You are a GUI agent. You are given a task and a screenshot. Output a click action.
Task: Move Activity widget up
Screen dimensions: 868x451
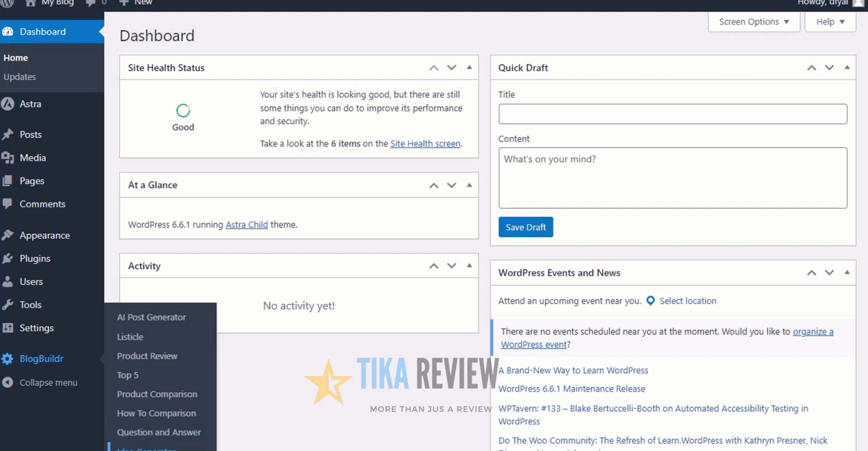[x=434, y=266]
